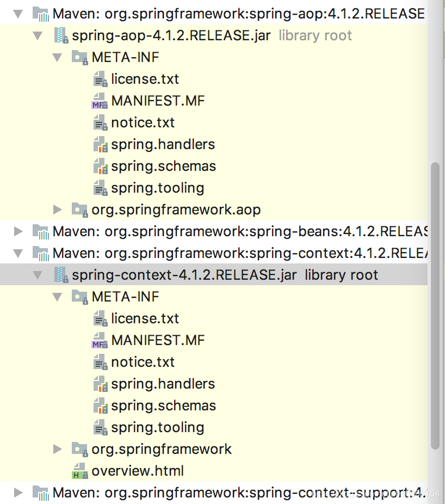
Task: Open license.txt in spring-context jar
Action: (x=145, y=318)
